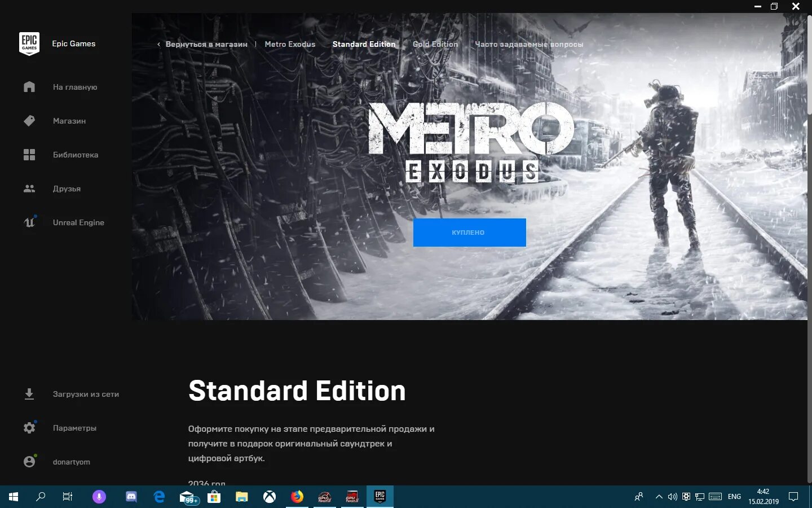Select Друзья in the sidebar

click(67, 189)
